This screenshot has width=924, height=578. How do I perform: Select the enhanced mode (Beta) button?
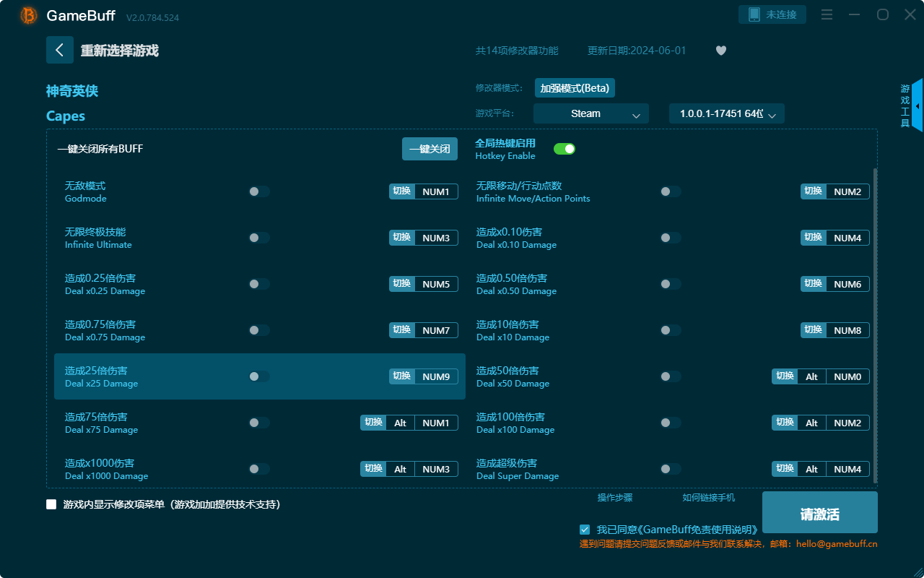click(575, 88)
